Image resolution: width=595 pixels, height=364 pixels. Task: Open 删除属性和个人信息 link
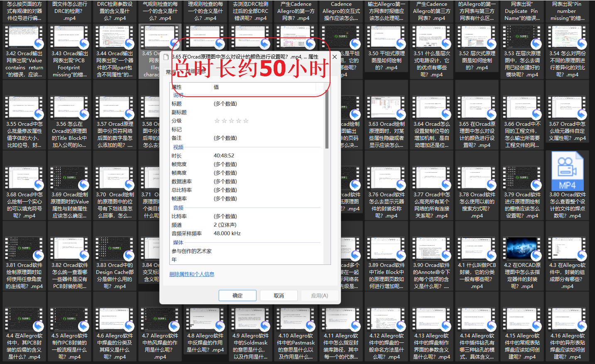click(x=192, y=274)
